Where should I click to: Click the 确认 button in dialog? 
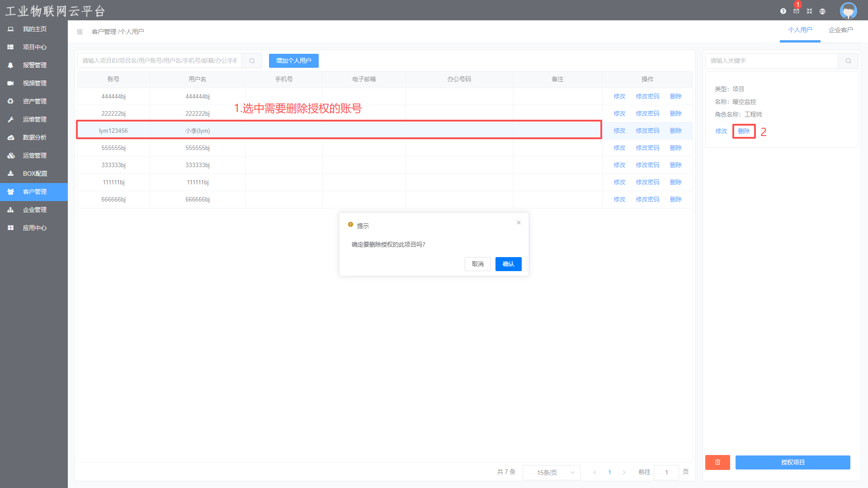[x=508, y=264]
